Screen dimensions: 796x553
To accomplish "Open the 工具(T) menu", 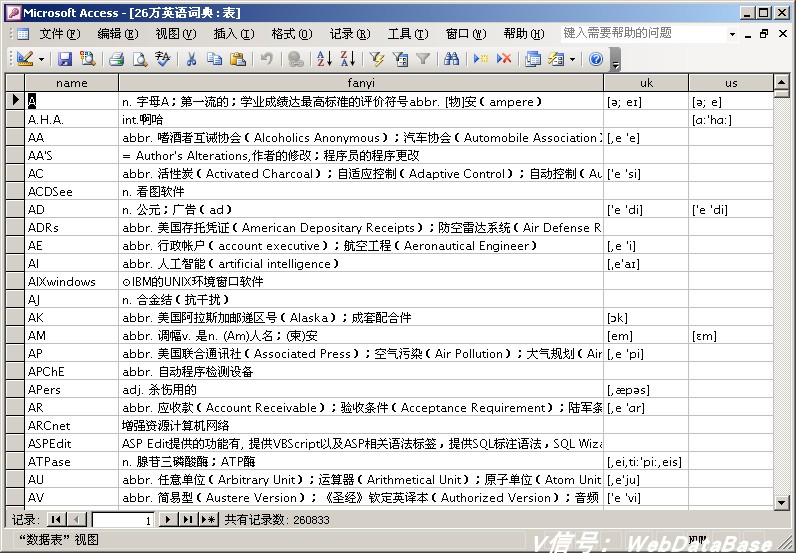I will 408,34.
